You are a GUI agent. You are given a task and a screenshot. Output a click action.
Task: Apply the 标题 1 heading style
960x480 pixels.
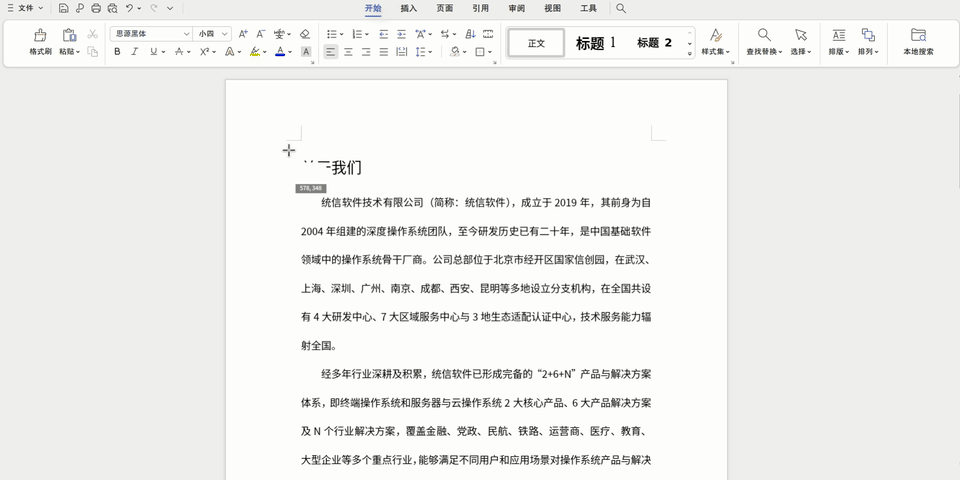click(596, 43)
